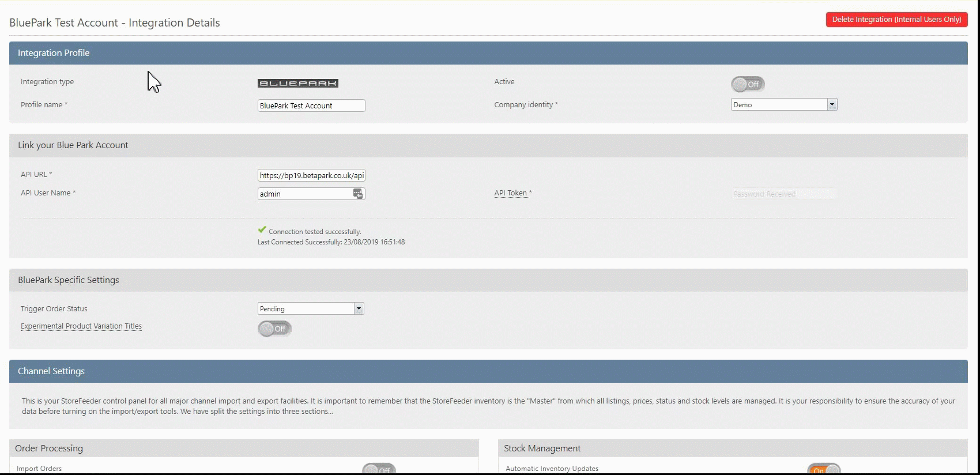Image resolution: width=980 pixels, height=475 pixels.
Task: Click the Stock Management panel header
Action: click(x=733, y=448)
